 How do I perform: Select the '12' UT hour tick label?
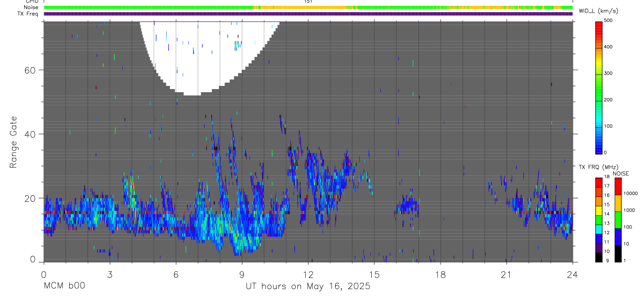click(x=308, y=274)
